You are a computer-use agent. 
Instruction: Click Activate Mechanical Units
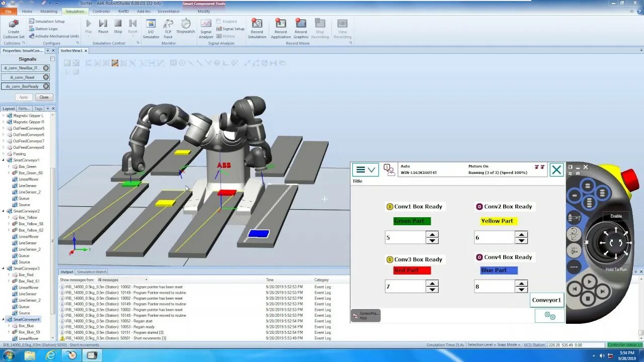53,36
